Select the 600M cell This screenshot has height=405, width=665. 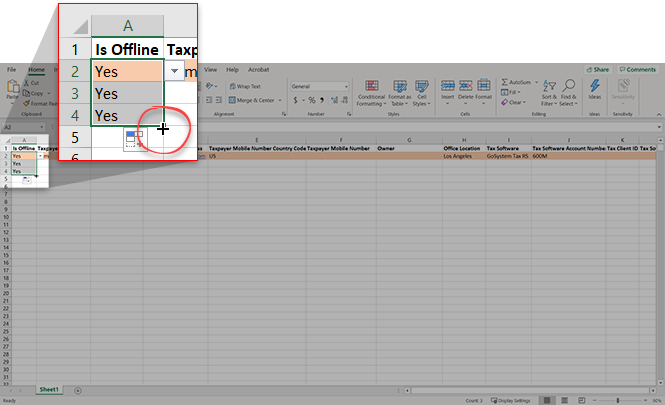(x=568, y=156)
